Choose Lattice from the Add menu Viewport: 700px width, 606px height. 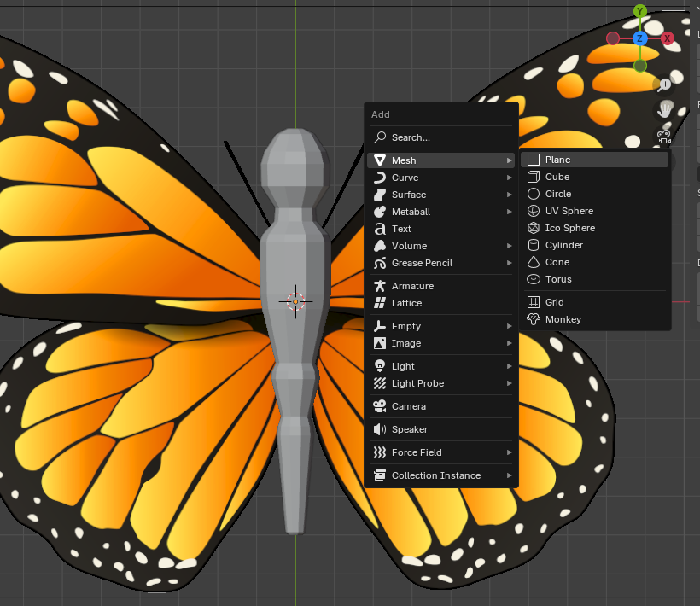(x=441, y=303)
